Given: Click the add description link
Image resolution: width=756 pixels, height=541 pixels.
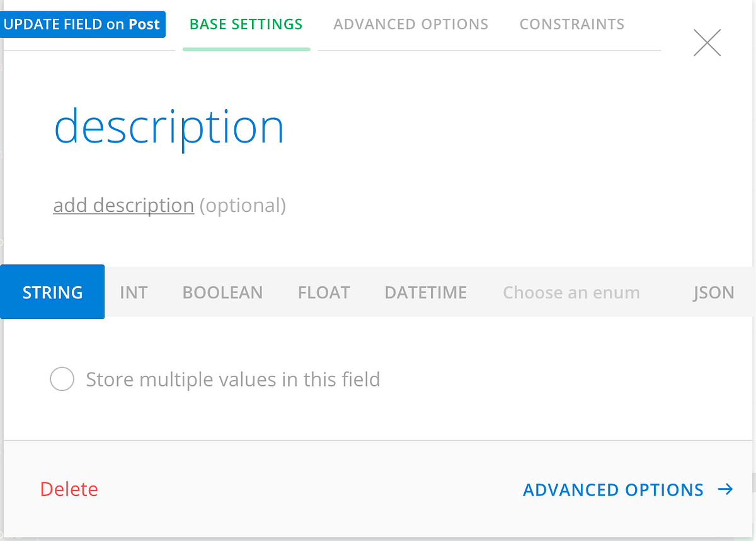Looking at the screenshot, I should coord(123,206).
